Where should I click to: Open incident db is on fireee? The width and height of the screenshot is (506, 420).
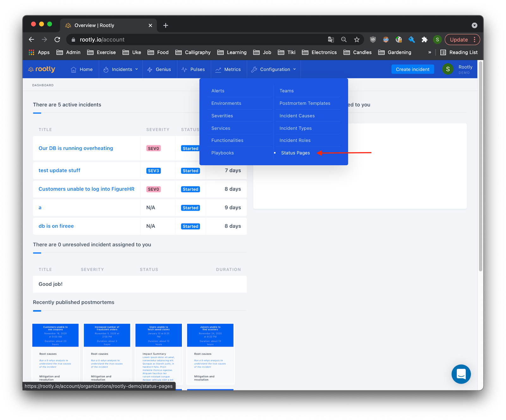click(x=56, y=226)
